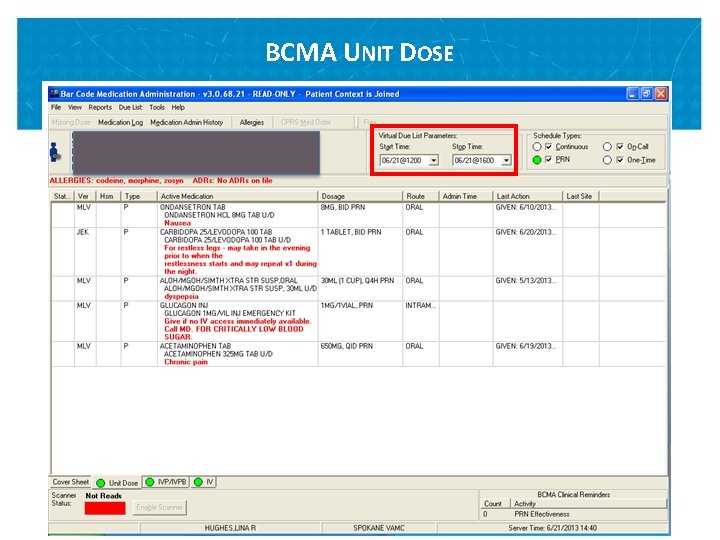
Task: Click the greyed CPRS Med Order button
Action: click(306, 122)
